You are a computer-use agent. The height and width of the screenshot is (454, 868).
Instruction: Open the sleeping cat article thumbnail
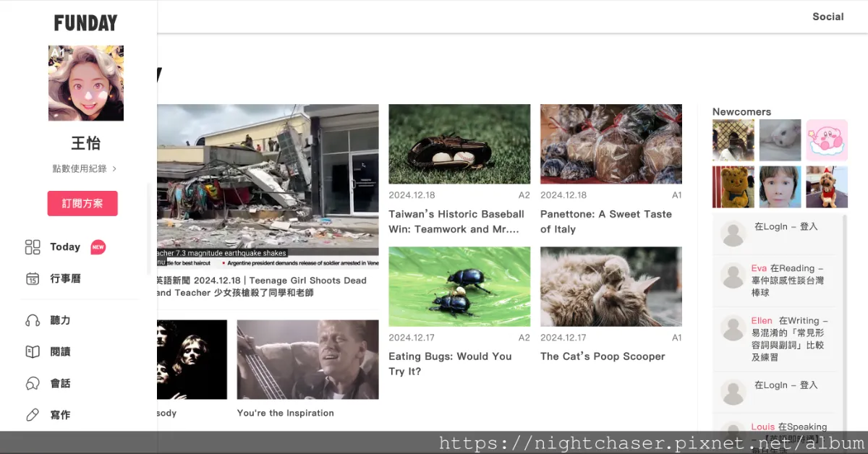point(611,286)
